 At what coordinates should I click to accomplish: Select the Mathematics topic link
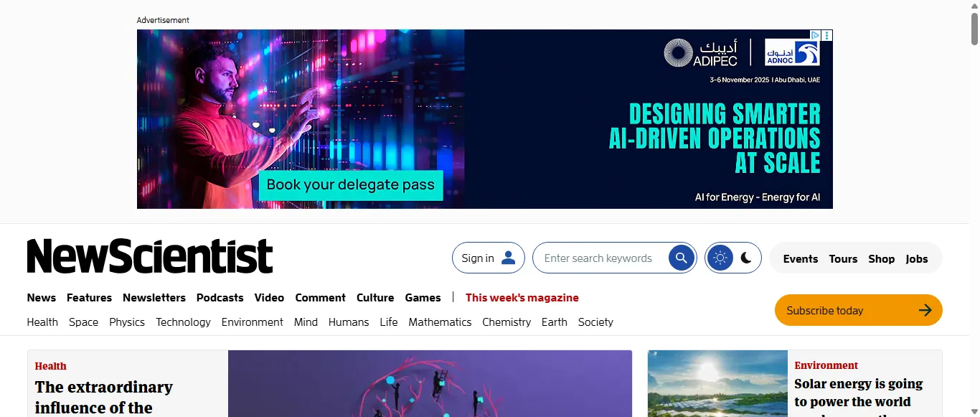tap(440, 322)
